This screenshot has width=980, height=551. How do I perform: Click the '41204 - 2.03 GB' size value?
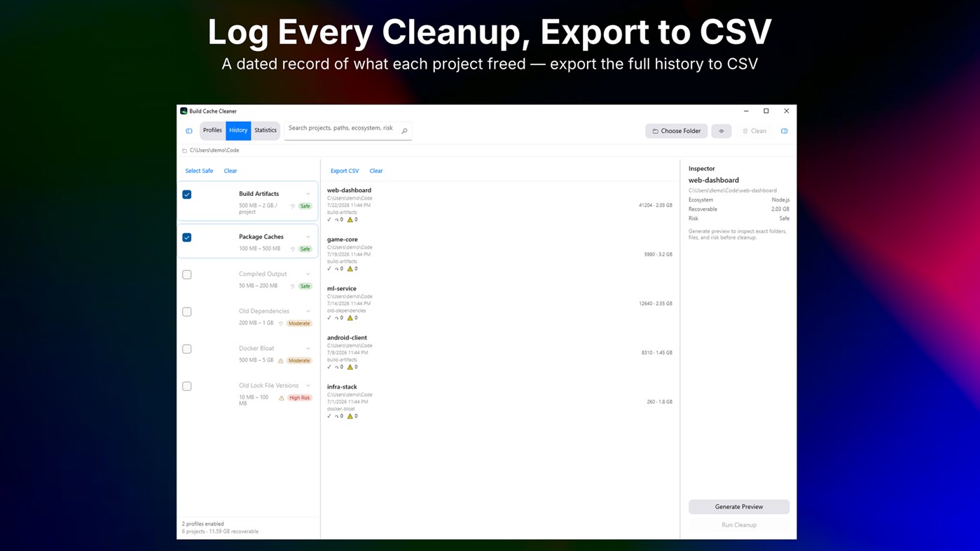[656, 206]
